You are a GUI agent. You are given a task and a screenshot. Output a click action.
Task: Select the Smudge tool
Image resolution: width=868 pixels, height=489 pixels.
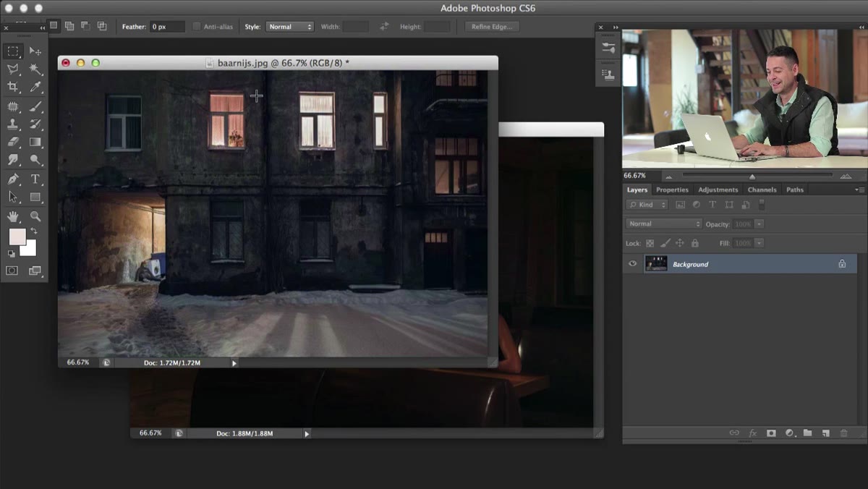pyautogui.click(x=13, y=161)
